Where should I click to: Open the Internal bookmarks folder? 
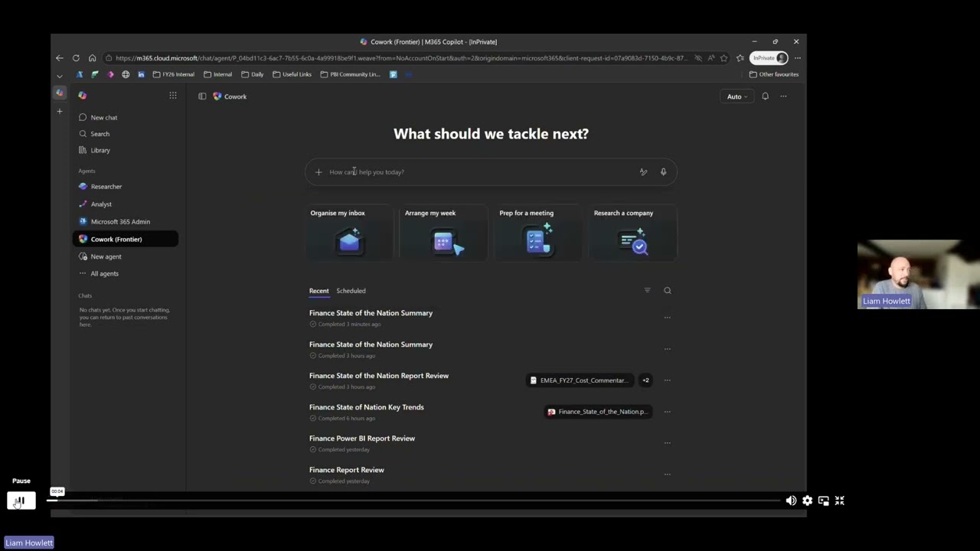(x=218, y=74)
